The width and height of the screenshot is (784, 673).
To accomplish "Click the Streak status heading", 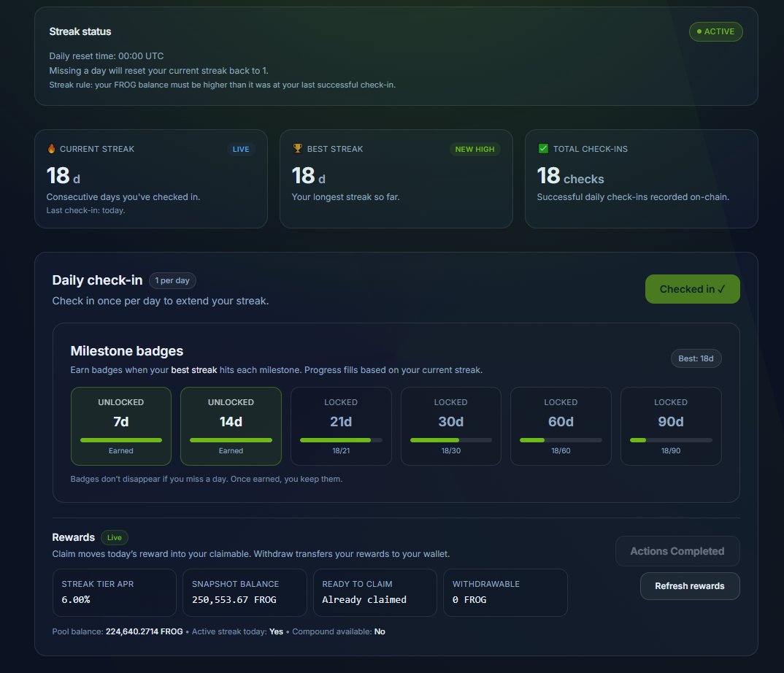I will [80, 31].
